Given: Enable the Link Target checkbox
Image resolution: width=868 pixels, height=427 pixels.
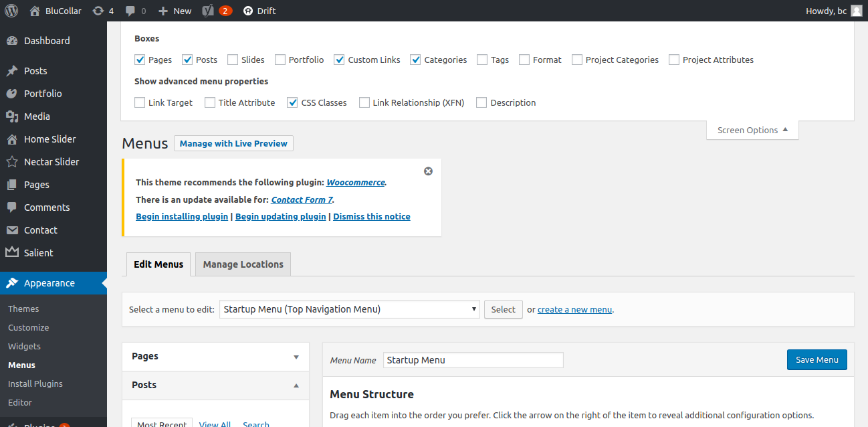Looking at the screenshot, I should coord(140,102).
